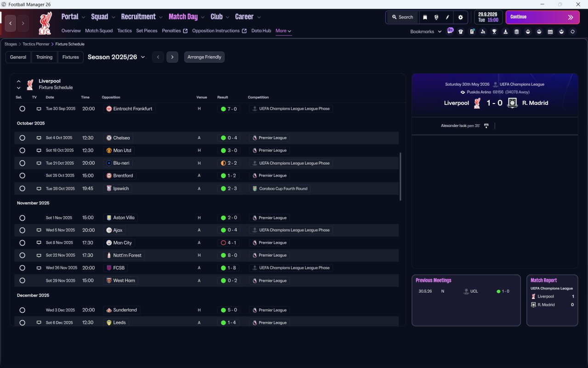Screen dimensions: 588x368
Task: Select the Chelsea fixture radio button
Action: pyautogui.click(x=22, y=138)
